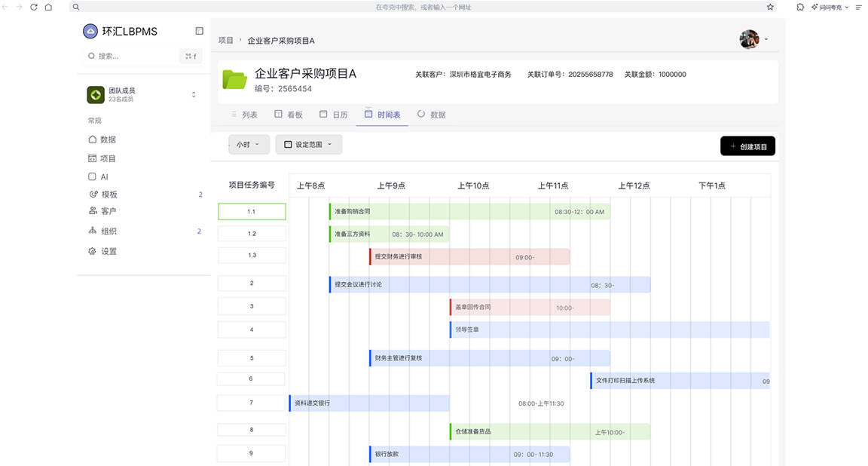Click the 环汇LBPMS logo icon
868x466 pixels.
90,32
